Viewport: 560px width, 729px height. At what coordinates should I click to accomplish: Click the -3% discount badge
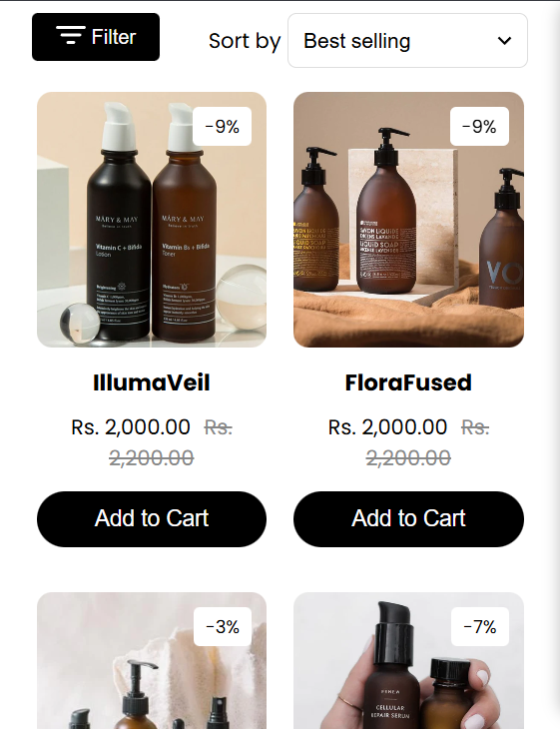223,627
